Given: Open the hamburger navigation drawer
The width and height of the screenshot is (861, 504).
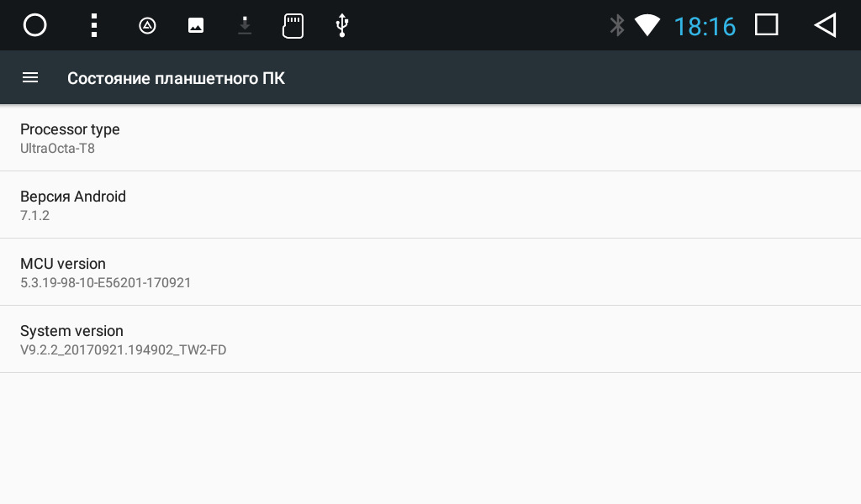Looking at the screenshot, I should (x=30, y=78).
